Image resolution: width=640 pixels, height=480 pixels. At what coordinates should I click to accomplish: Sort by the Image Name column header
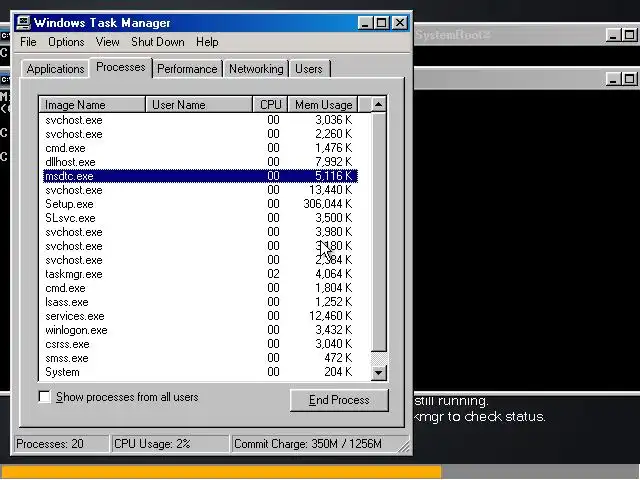[x=92, y=104]
